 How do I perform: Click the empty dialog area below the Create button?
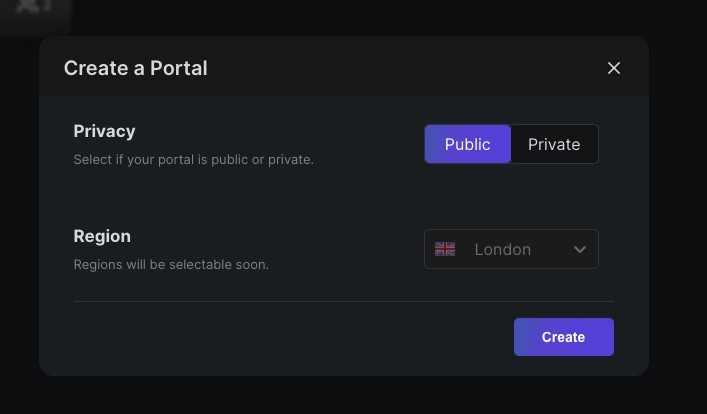(x=563, y=366)
